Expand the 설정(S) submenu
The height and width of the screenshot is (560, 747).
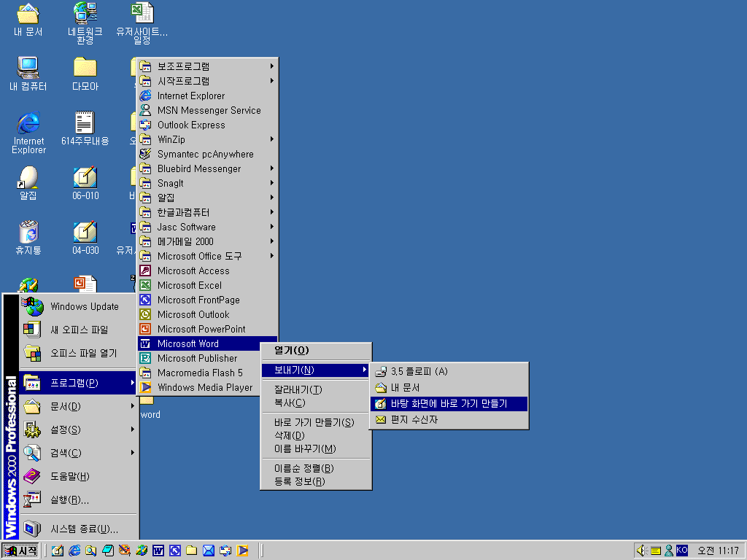pyautogui.click(x=78, y=429)
